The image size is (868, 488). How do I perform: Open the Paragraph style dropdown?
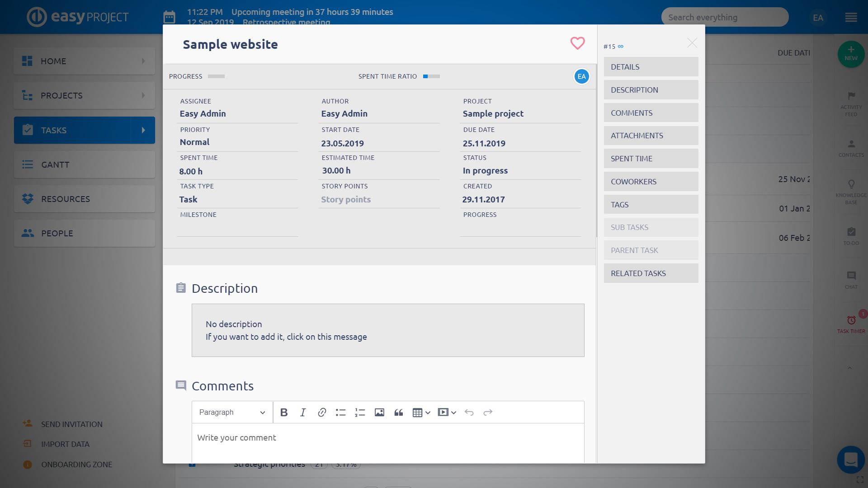pyautogui.click(x=232, y=412)
